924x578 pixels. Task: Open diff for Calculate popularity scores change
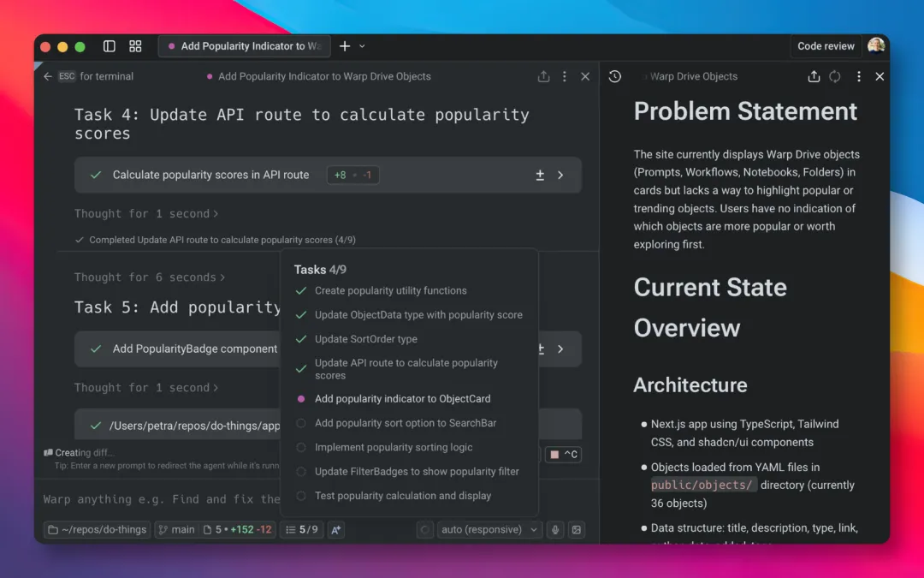(540, 176)
